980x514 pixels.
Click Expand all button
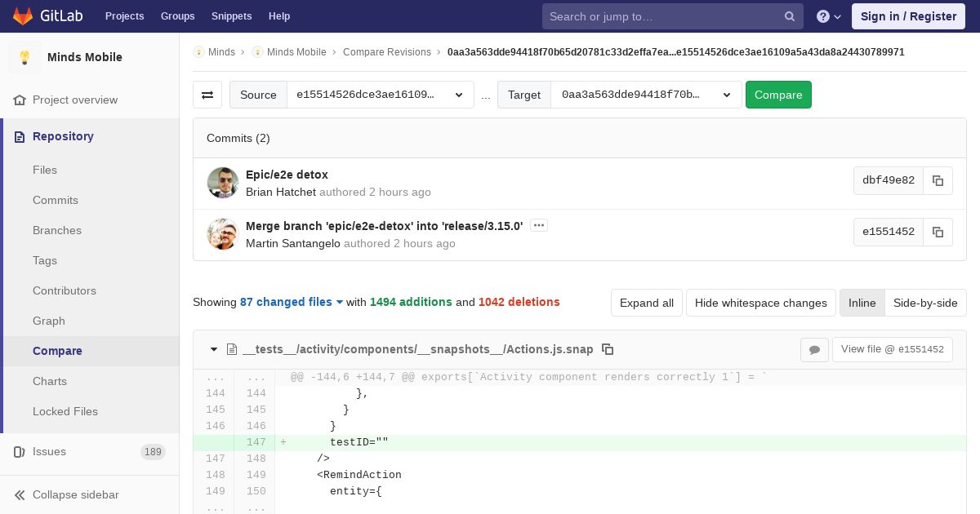coord(647,303)
